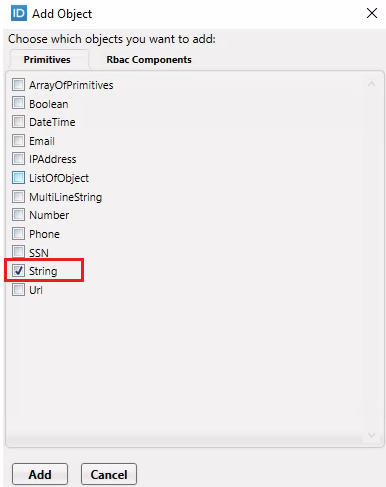Click the ID application icon in title bar
Viewport: 386px width, 487px height.
tap(19, 13)
